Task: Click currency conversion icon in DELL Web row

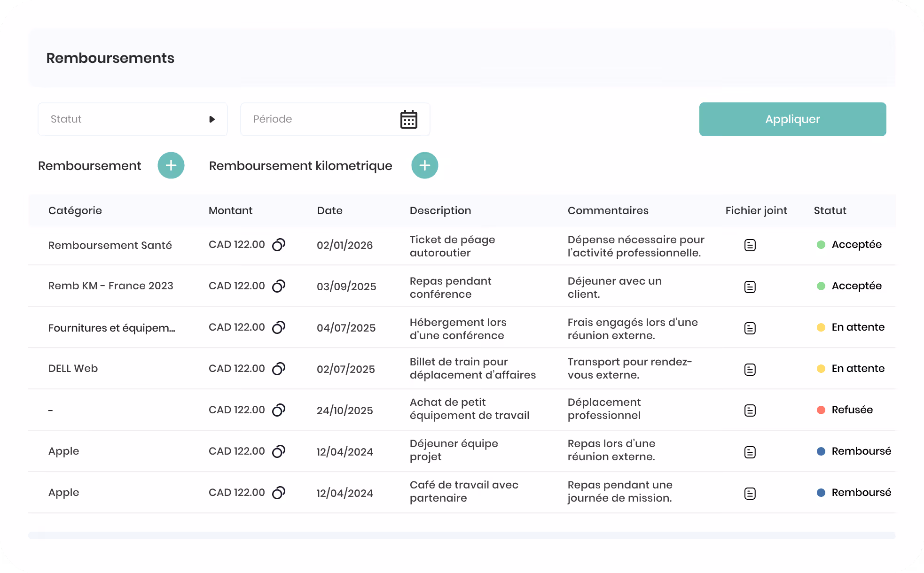Action: point(279,369)
